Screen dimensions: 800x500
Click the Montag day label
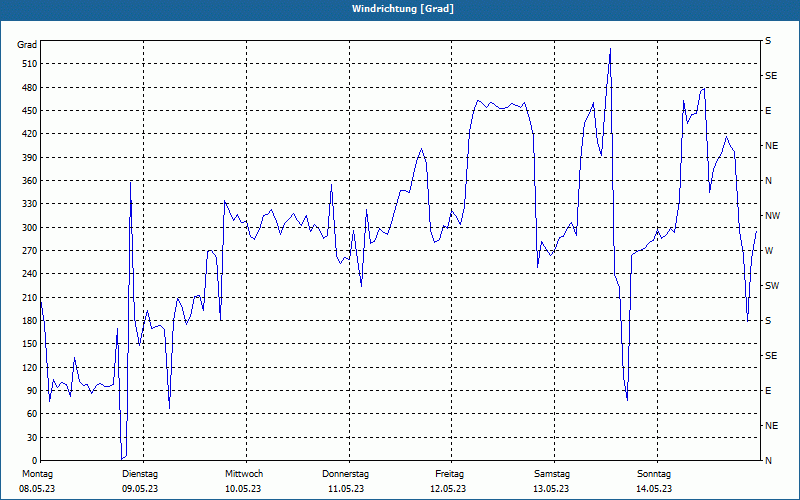[x=37, y=474]
